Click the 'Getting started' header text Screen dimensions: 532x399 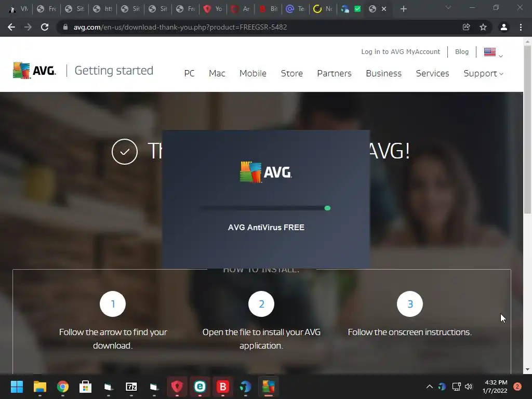click(114, 71)
